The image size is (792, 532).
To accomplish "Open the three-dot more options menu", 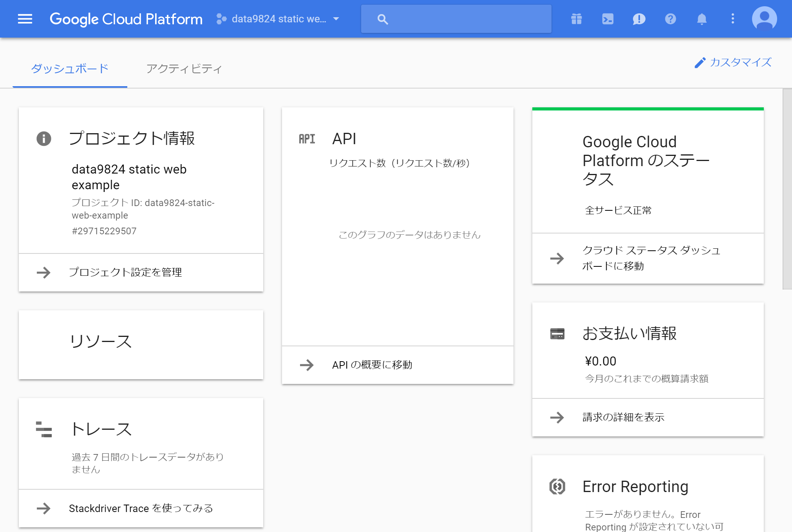I will click(x=732, y=19).
